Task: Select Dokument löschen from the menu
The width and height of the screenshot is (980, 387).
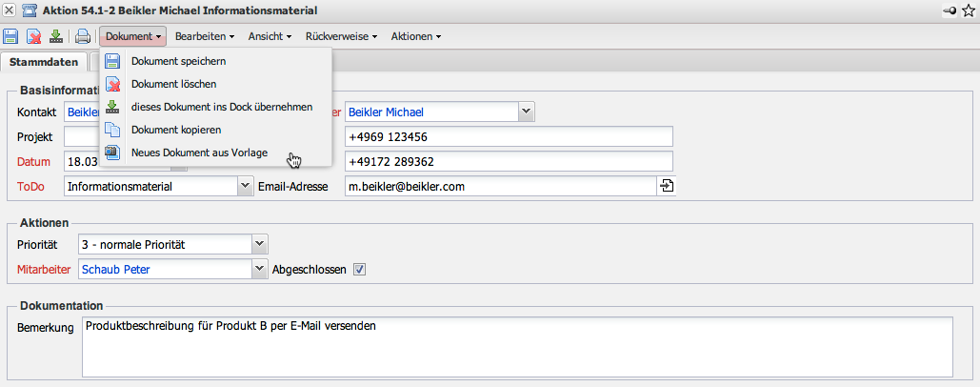Action: tap(173, 84)
